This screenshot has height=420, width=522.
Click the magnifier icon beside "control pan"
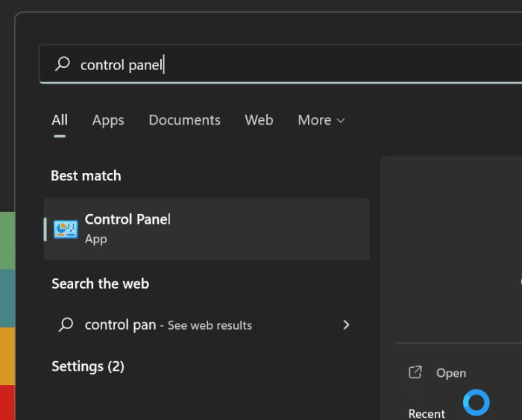coord(66,325)
